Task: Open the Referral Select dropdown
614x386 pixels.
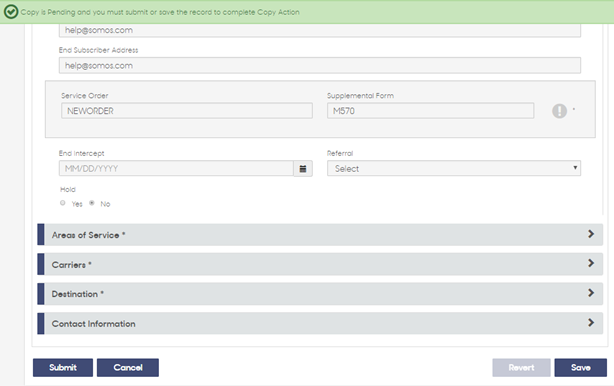Action: tap(454, 168)
